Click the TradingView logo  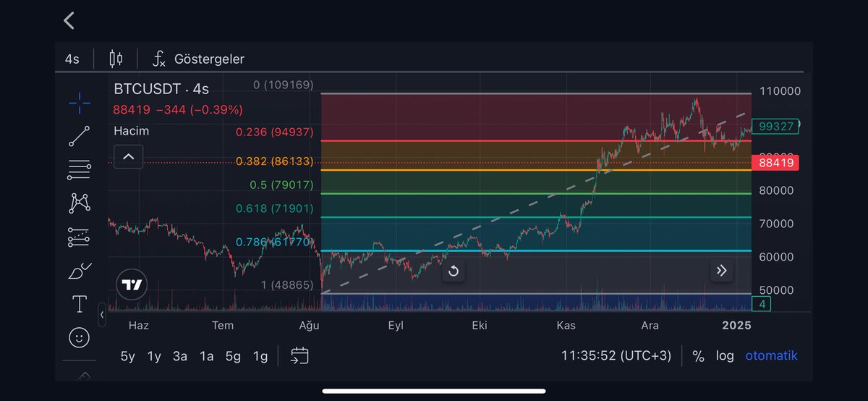tap(132, 284)
